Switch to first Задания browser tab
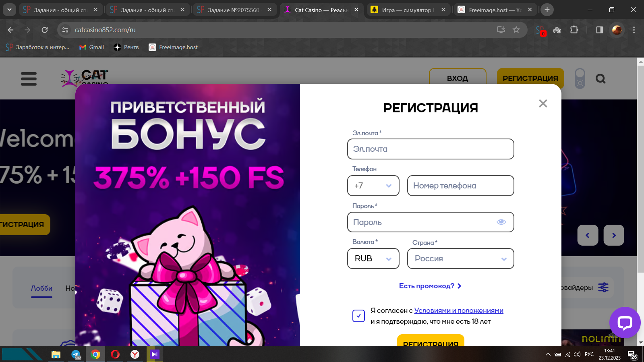This screenshot has width=644, height=362. (60, 10)
